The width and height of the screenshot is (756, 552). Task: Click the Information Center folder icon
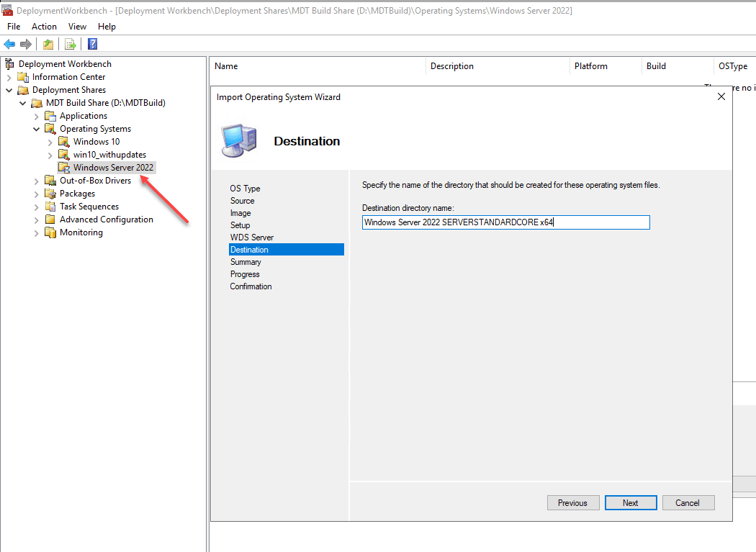point(22,77)
